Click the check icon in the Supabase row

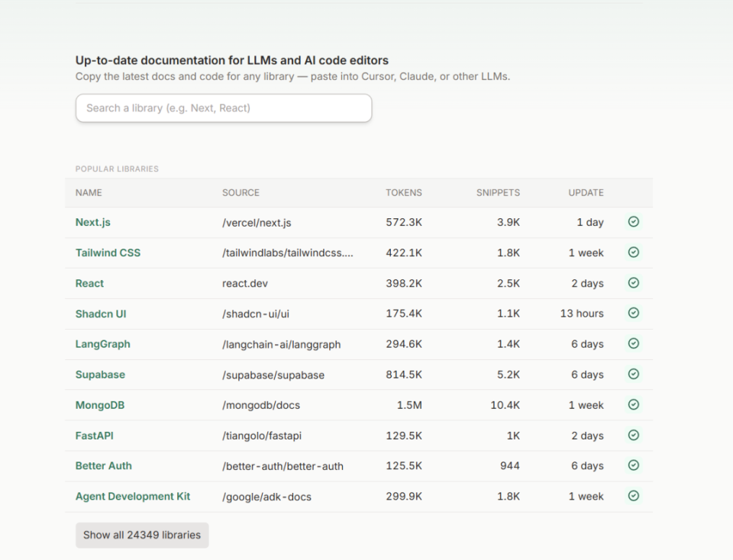[x=634, y=374]
